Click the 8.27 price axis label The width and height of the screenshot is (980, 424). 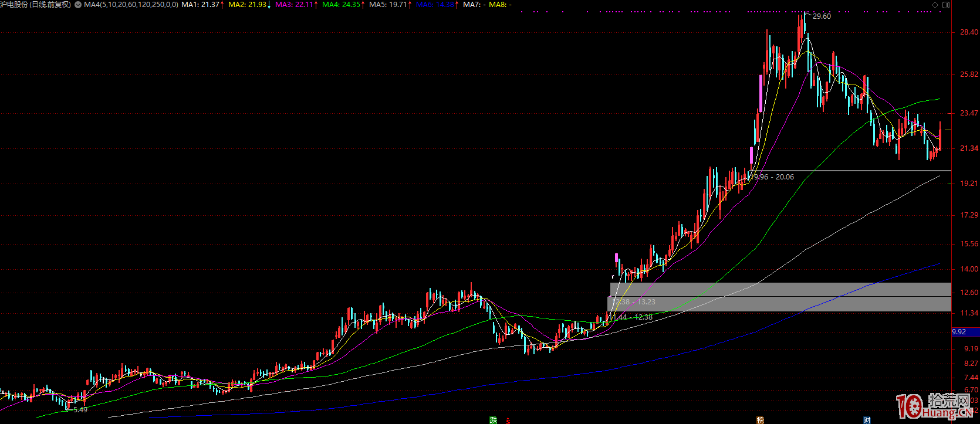(971, 364)
